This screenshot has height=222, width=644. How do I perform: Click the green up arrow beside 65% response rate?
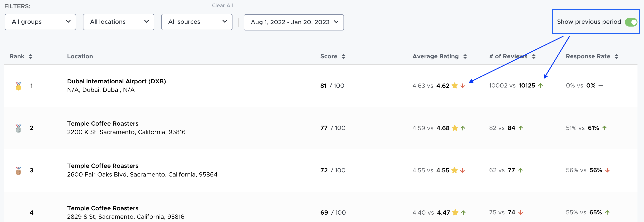(x=607, y=212)
